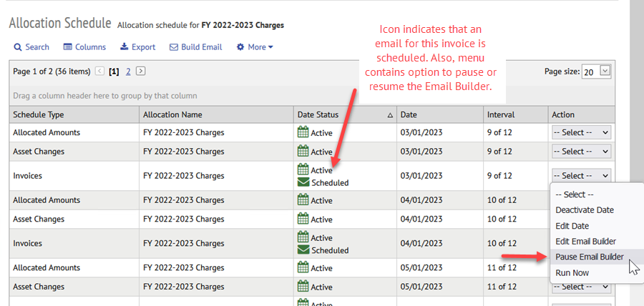Click the Scheduled envelope icon for 04/01/2023 Invoices
644x306 pixels.
tap(303, 250)
